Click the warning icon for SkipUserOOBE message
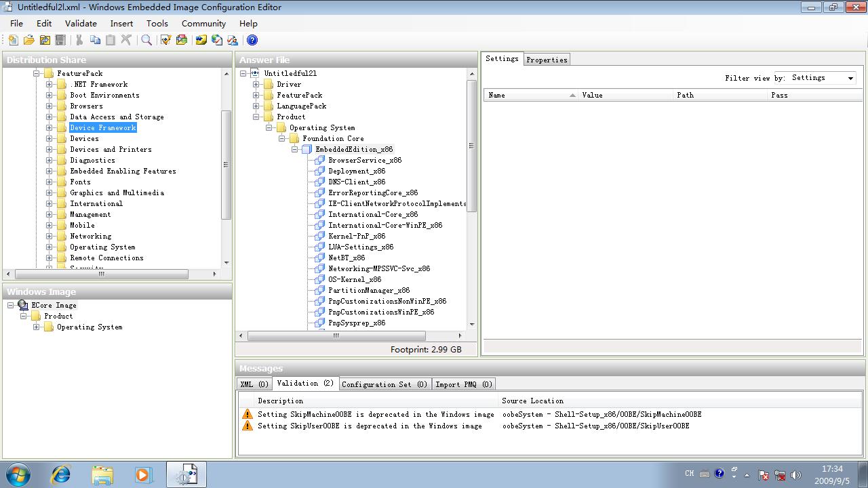The image size is (868, 488). [x=247, y=426]
